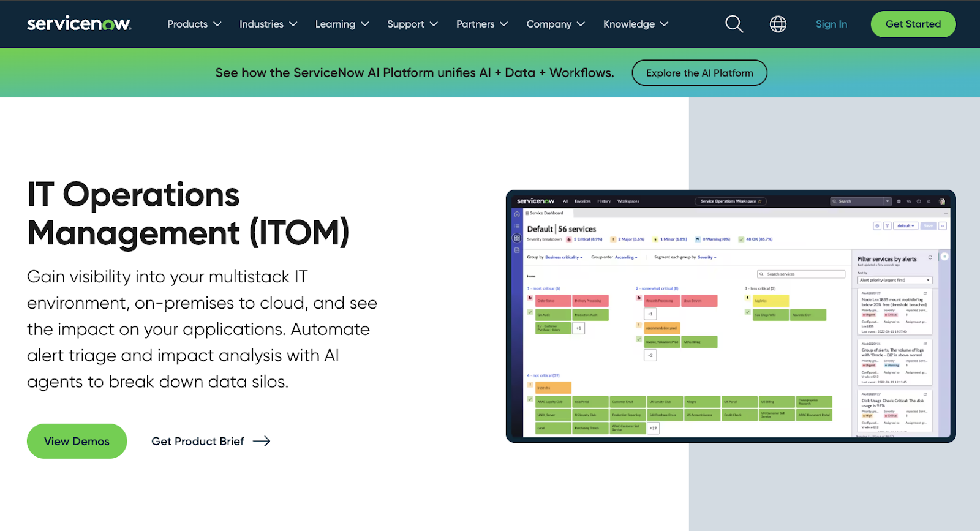Image resolution: width=980 pixels, height=531 pixels.
Task: Select Favorites in the product screenshot nav
Action: tap(582, 201)
